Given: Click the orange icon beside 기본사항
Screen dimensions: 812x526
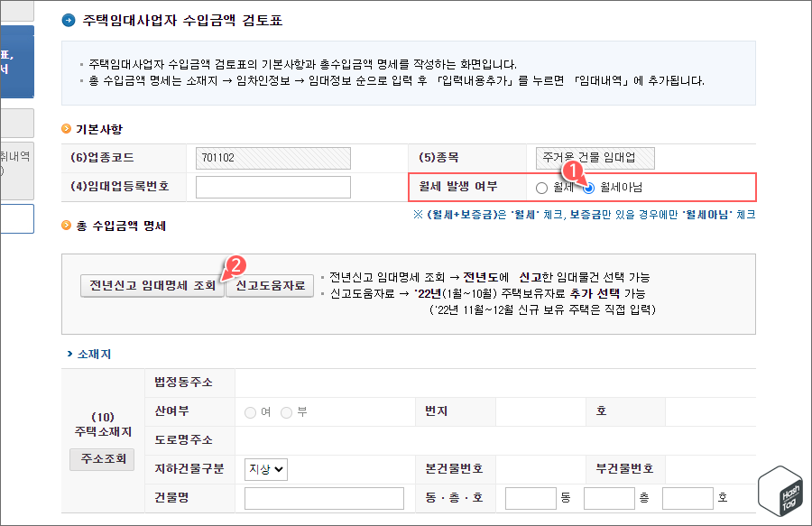Looking at the screenshot, I should 66,128.
